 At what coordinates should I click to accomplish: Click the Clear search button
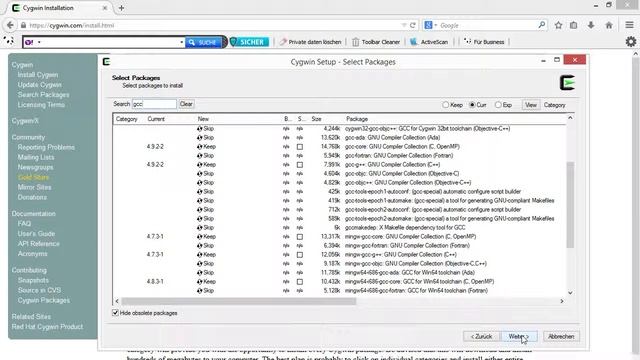(186, 104)
